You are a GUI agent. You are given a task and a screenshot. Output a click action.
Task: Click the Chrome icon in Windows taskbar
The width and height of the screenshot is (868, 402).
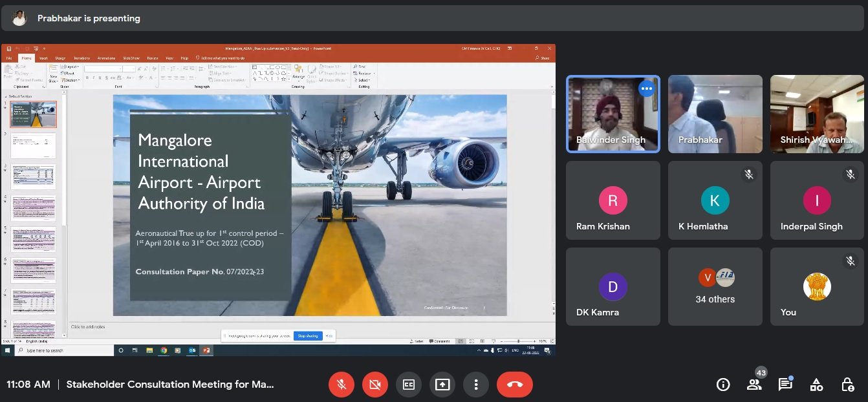pyautogui.click(x=164, y=350)
